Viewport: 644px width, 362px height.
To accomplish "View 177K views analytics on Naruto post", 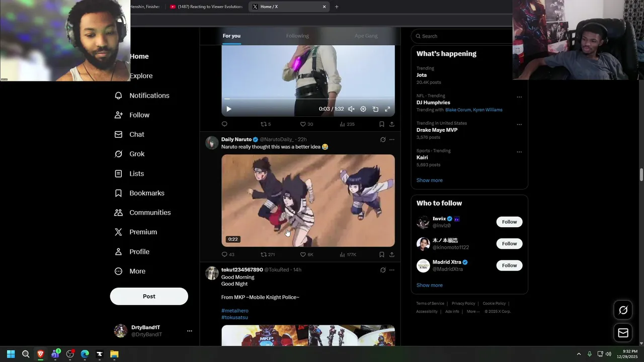I will coord(348,254).
